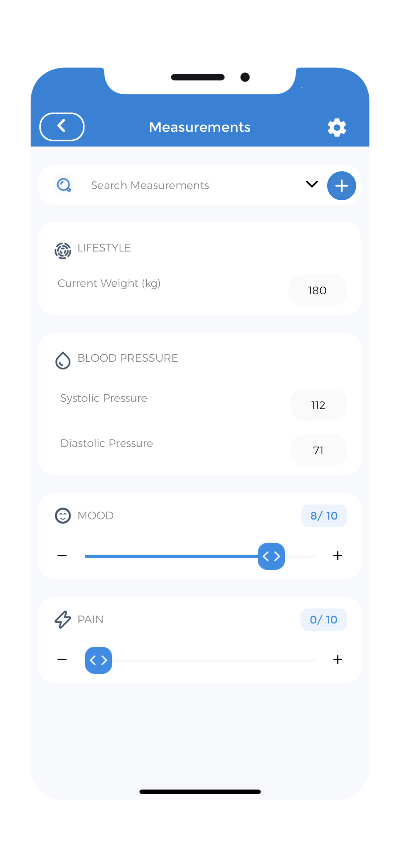Select the Pain score badge showing 0/10
This screenshot has width=401, height=868.
coord(323,619)
